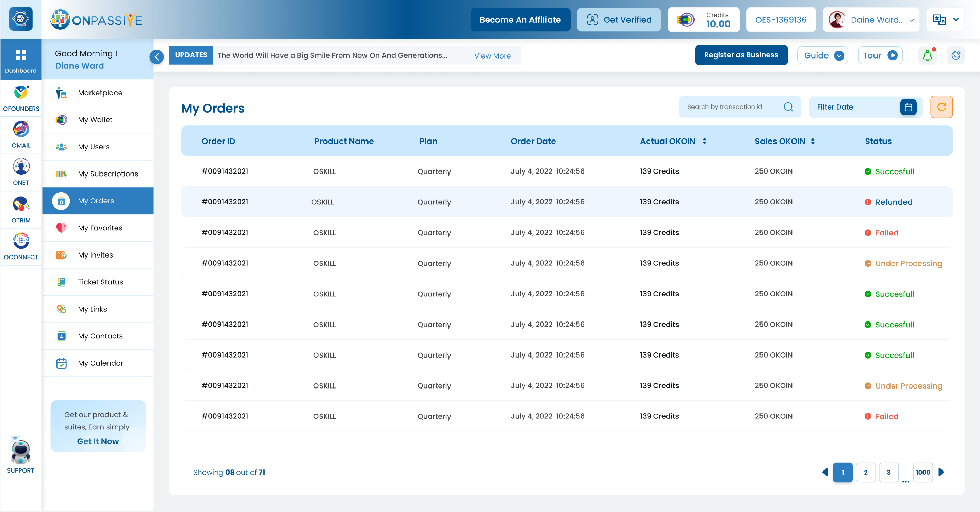Click the history refresh icon beside bell

(x=955, y=55)
